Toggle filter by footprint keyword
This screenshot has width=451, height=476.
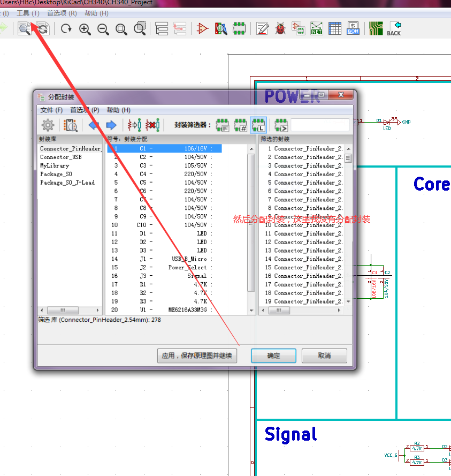223,125
